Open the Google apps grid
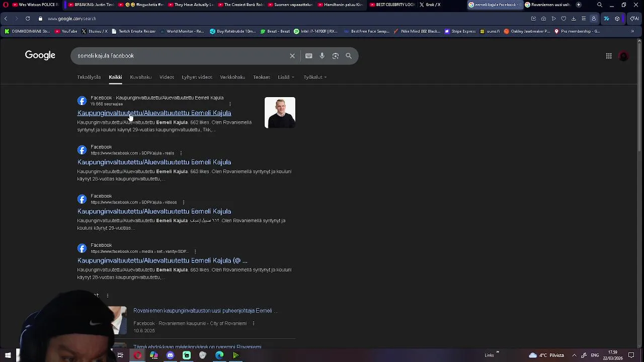Image resolution: width=644 pixels, height=362 pixels. 609,56
